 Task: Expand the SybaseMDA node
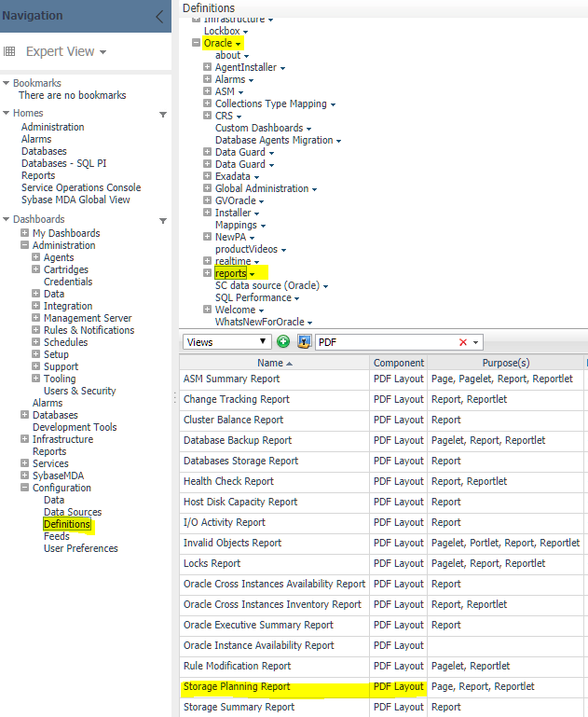(24, 476)
